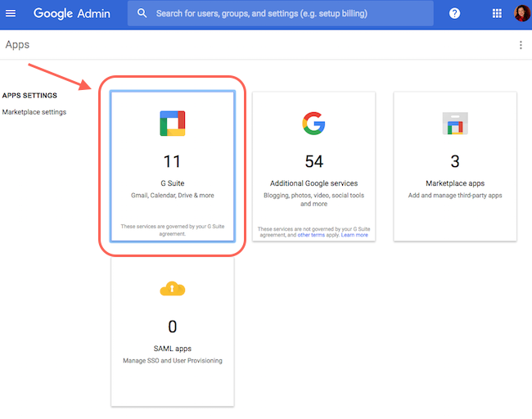Click 'Gmail, Calendar, Drive & more' description
Screen dimensions: 532x419
(x=173, y=196)
